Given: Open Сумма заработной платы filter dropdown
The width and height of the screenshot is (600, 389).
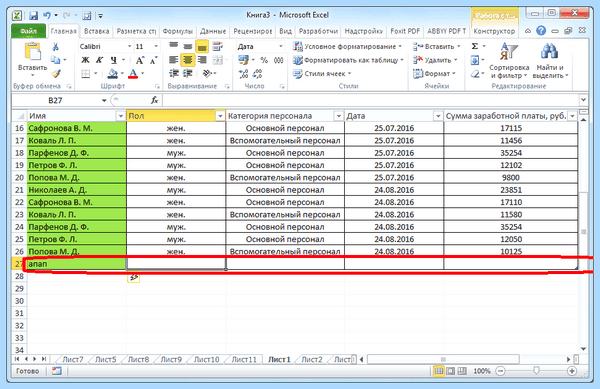Looking at the screenshot, I should [572, 116].
